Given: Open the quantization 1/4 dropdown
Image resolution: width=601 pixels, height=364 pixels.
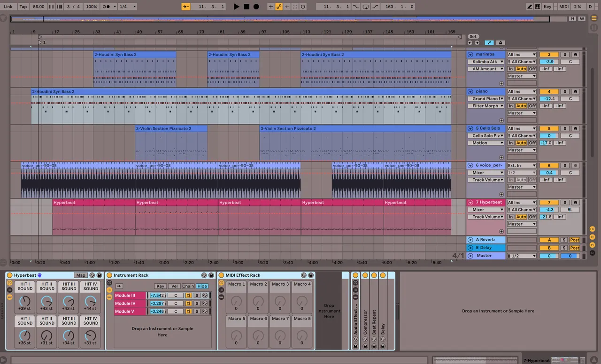Looking at the screenshot, I should (x=127, y=7).
